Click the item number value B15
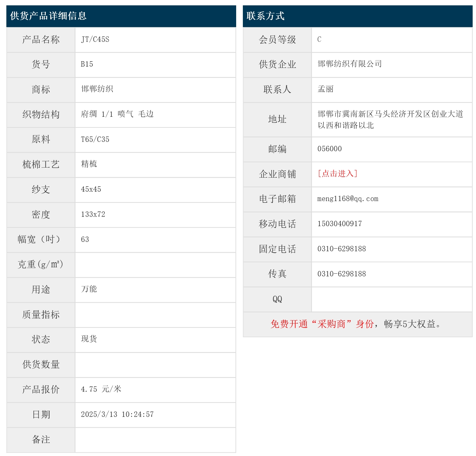This screenshot has width=476, height=456. (x=87, y=64)
